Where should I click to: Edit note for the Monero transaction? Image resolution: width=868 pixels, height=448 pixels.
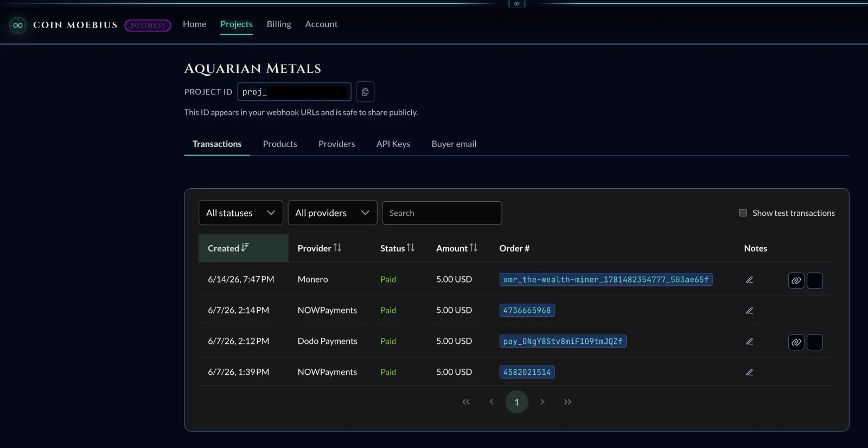(x=749, y=280)
